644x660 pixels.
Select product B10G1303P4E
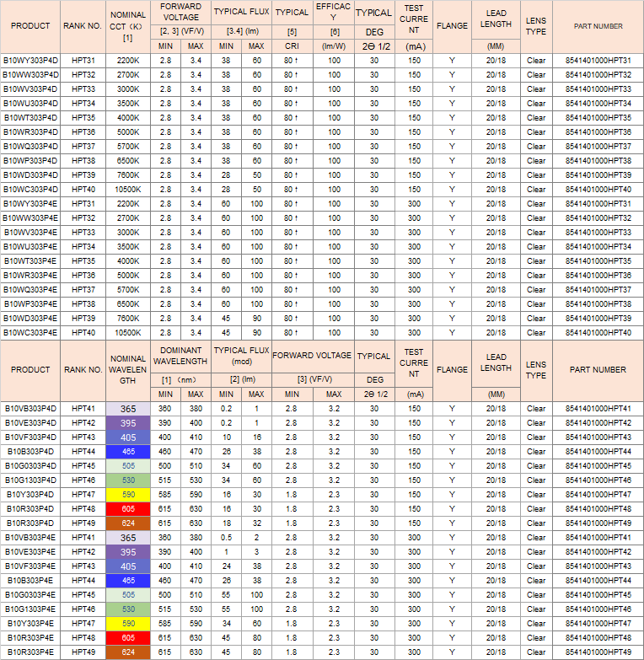point(30,609)
